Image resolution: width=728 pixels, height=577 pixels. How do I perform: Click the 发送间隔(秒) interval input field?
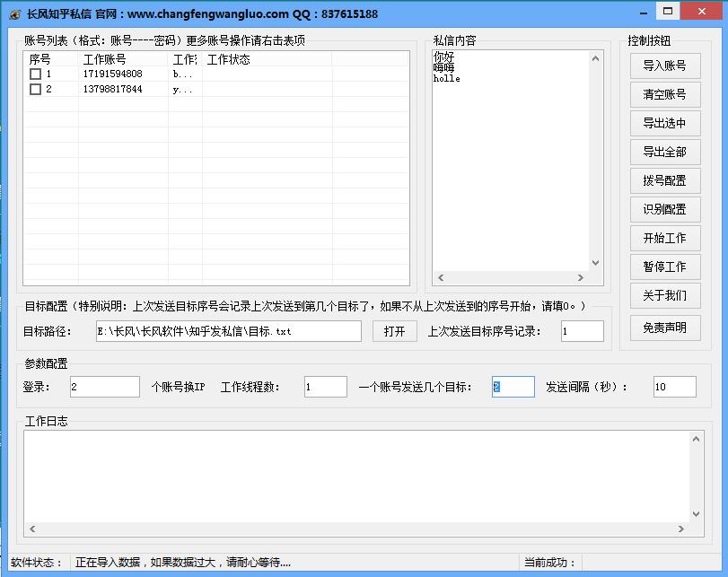coord(674,387)
